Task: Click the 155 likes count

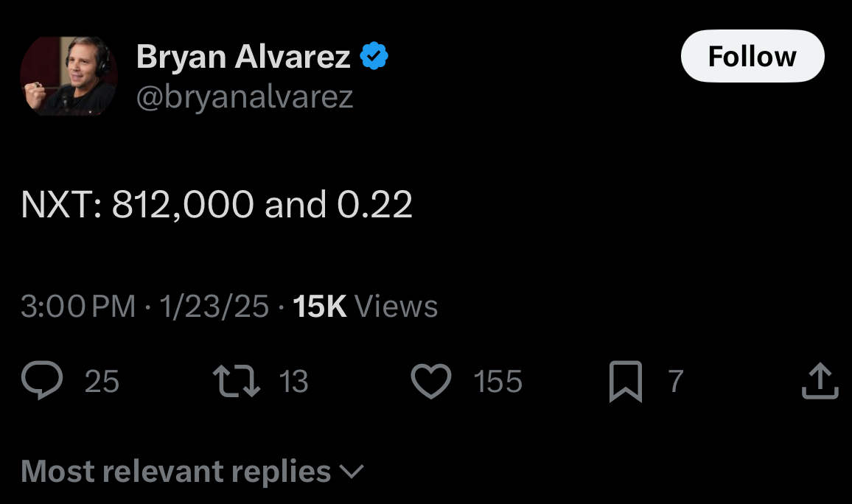Action: pyautogui.click(x=497, y=382)
